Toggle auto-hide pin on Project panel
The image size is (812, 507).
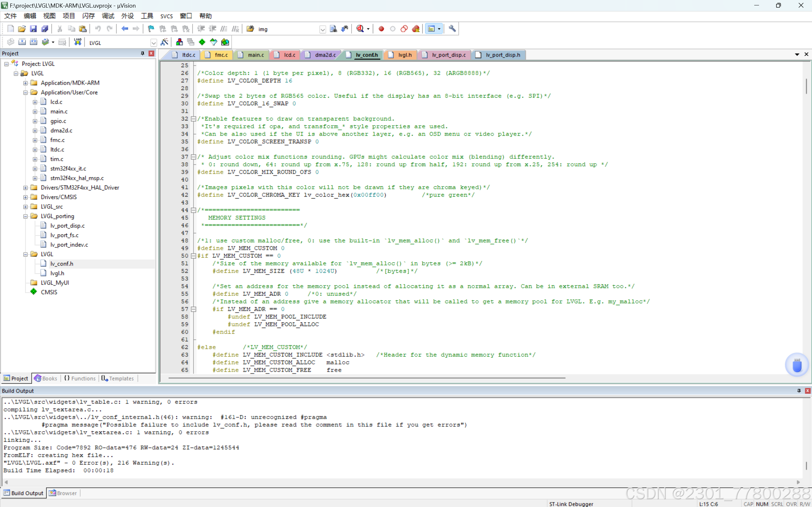coord(142,53)
